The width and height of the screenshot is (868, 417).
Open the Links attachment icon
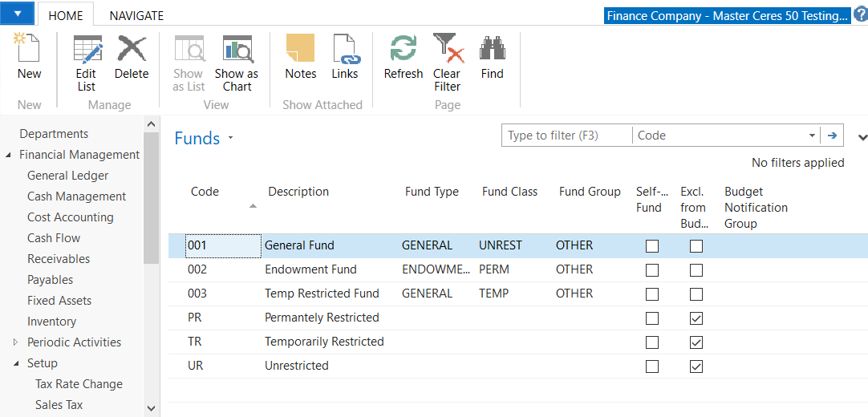click(x=345, y=51)
